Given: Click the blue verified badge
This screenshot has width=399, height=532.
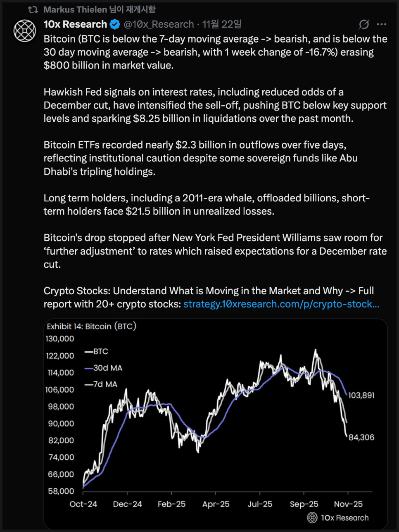Looking at the screenshot, I should point(115,24).
